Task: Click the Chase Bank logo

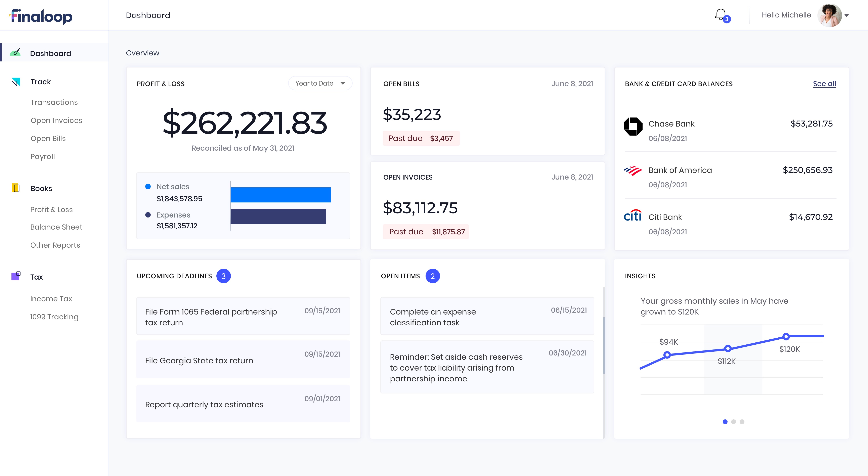Action: pos(633,126)
